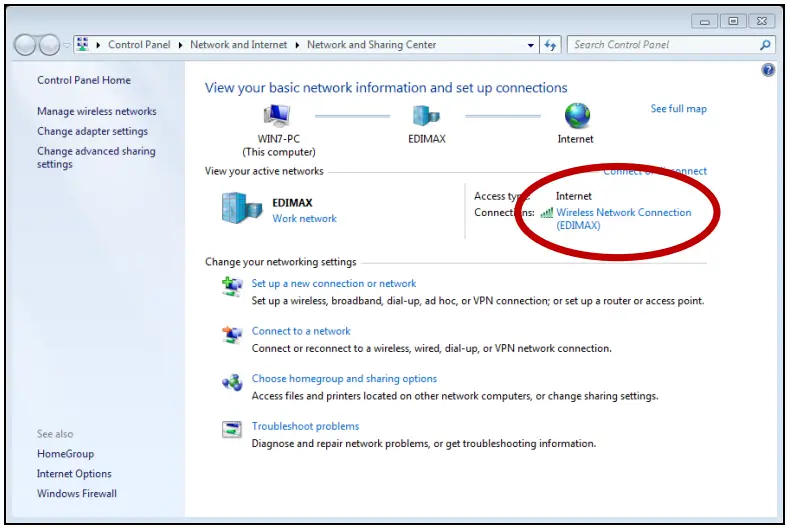Click the Connect to a network icon

232,334
